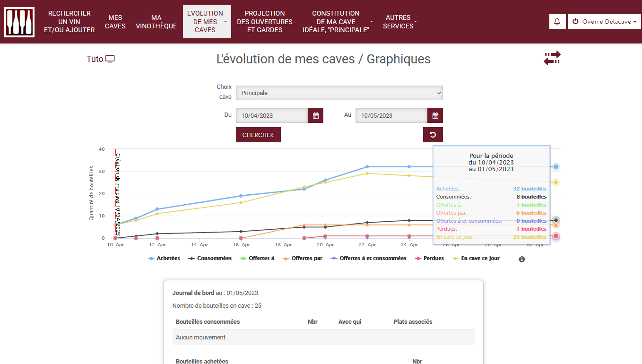Click the reset arrow button

[433, 135]
